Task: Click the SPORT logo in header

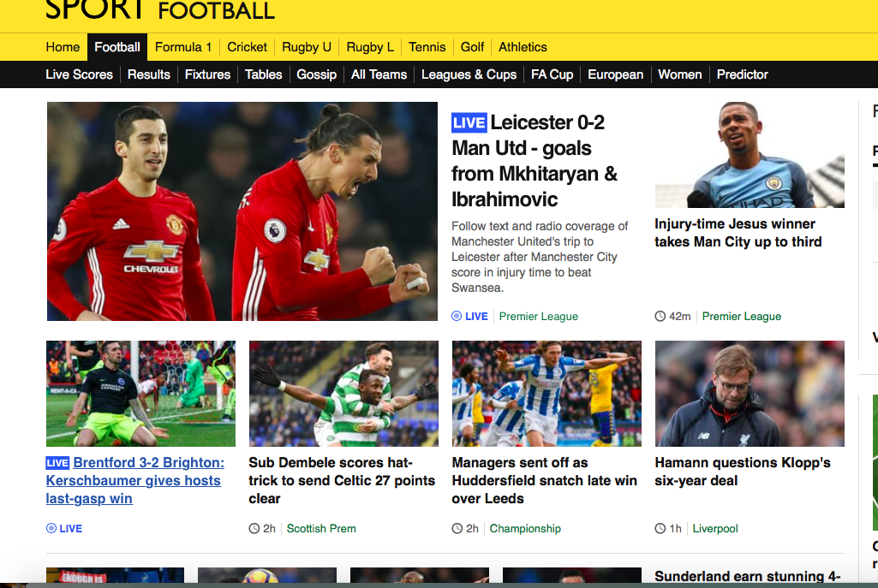Action: (94, 9)
